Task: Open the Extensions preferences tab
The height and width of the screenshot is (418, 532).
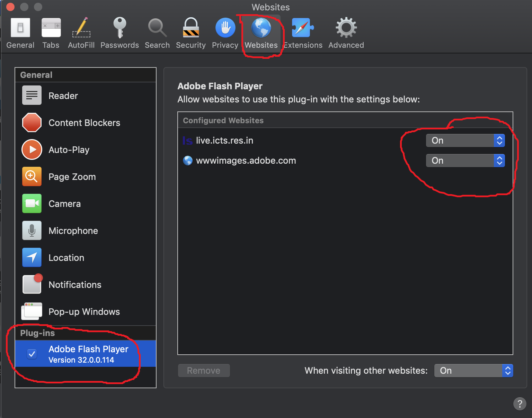Action: (x=303, y=33)
